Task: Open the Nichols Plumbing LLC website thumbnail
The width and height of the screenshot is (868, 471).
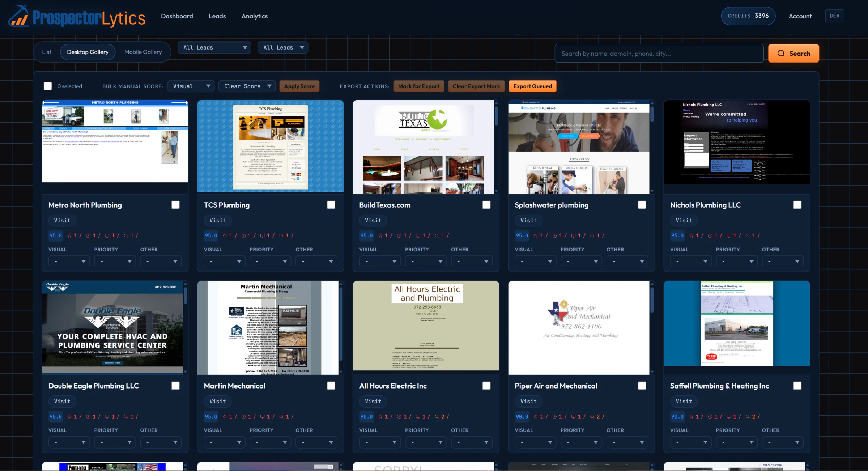Action: click(737, 142)
